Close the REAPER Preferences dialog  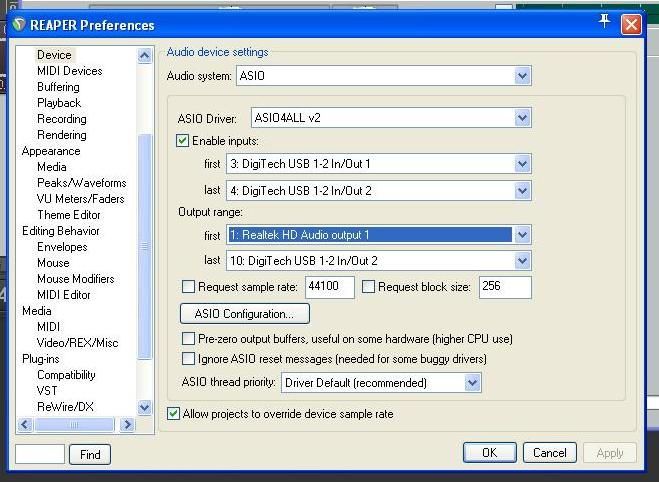click(631, 24)
